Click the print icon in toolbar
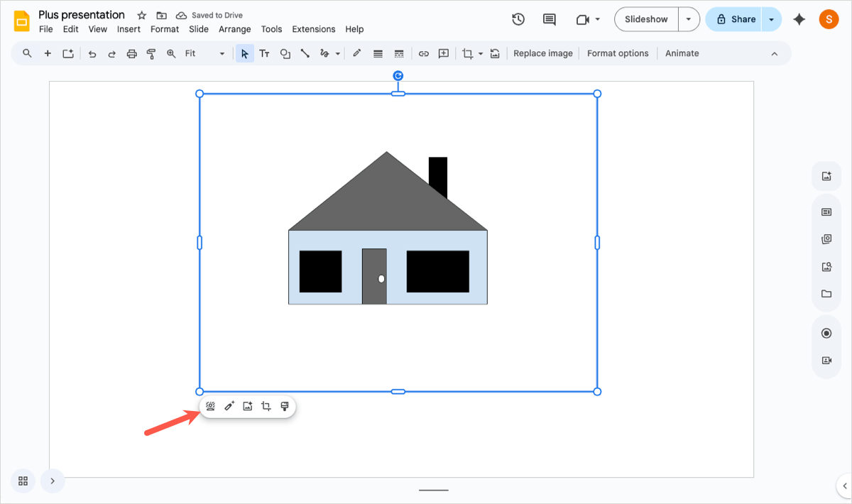 point(131,53)
